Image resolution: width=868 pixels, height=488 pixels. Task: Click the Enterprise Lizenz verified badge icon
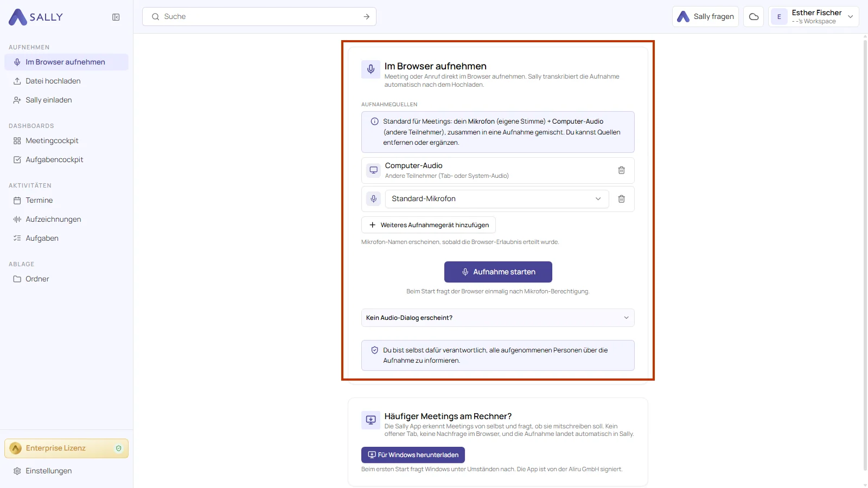tap(119, 448)
